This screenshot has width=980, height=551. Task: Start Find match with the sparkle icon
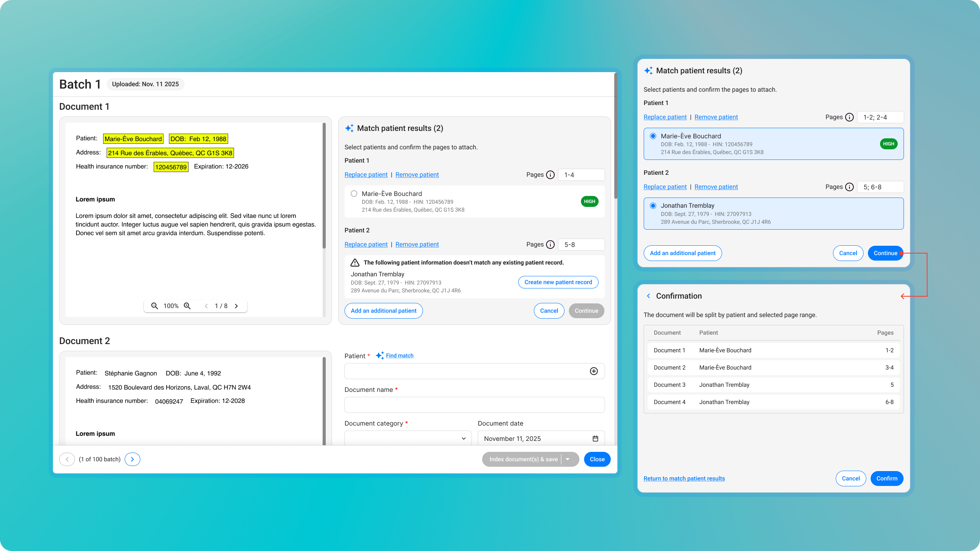379,355
